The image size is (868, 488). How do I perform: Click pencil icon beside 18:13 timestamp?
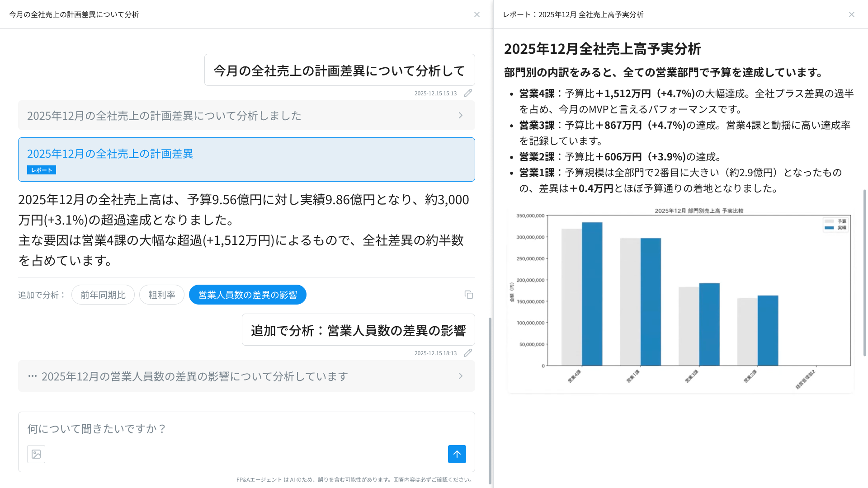click(x=468, y=353)
